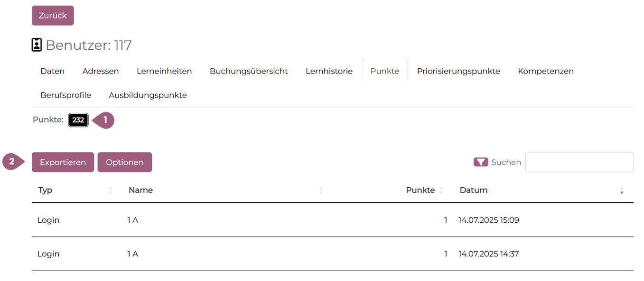This screenshot has width=644, height=281.
Task: Click the purple filter funnel icon
Action: (x=481, y=162)
